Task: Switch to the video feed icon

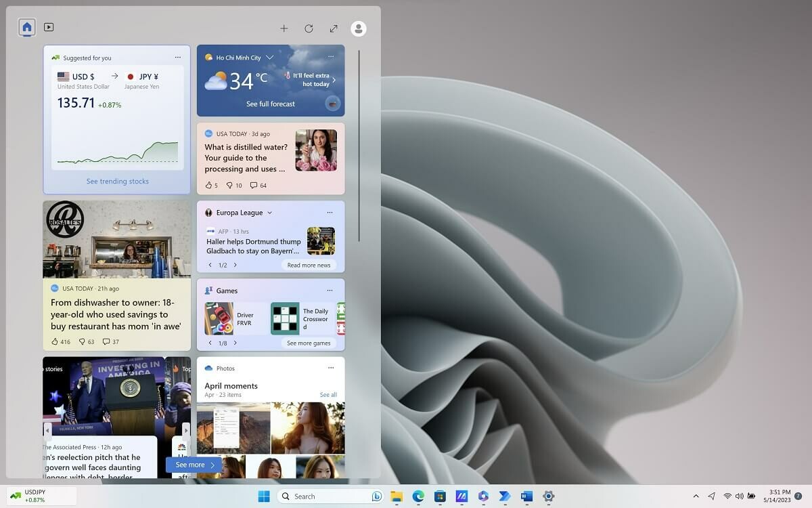Action: tap(49, 27)
